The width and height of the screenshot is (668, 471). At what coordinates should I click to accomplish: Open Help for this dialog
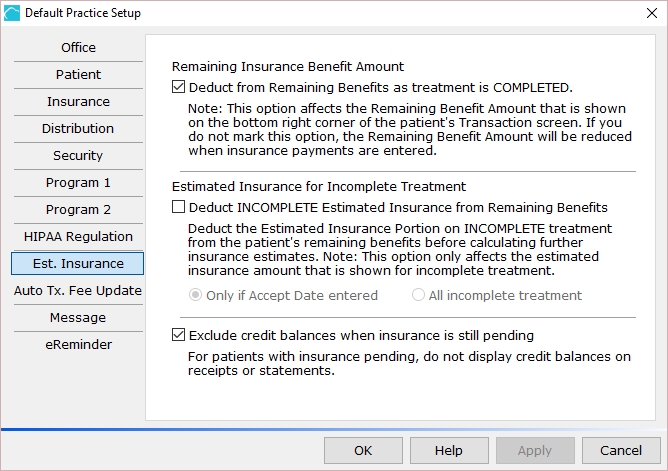tap(449, 451)
